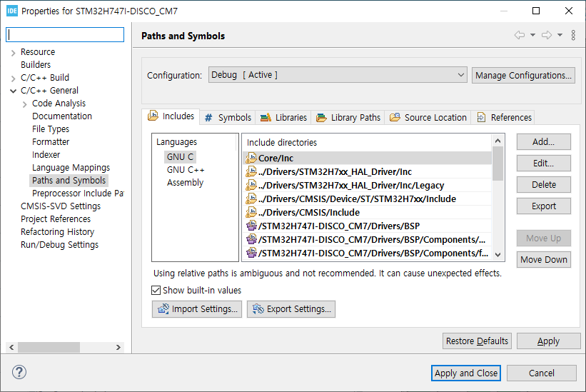Click the forward navigation arrow icon
Viewport: 586px width, 392px height.
546,35
